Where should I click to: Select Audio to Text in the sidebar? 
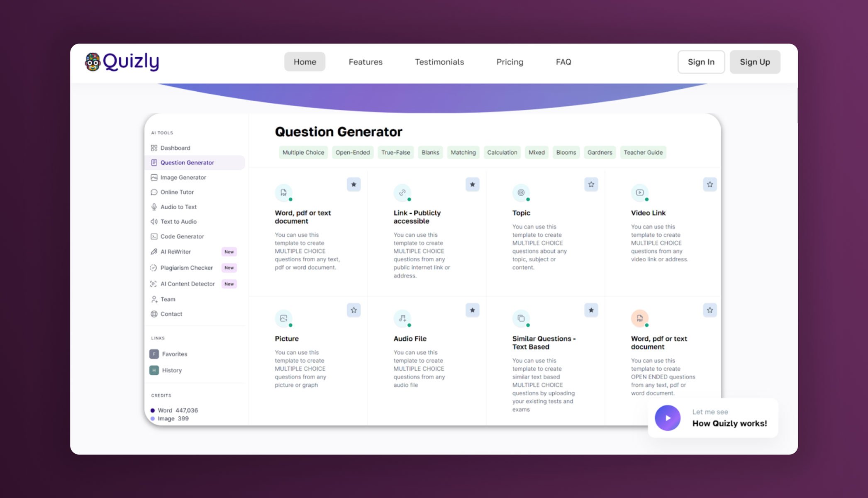coord(178,207)
